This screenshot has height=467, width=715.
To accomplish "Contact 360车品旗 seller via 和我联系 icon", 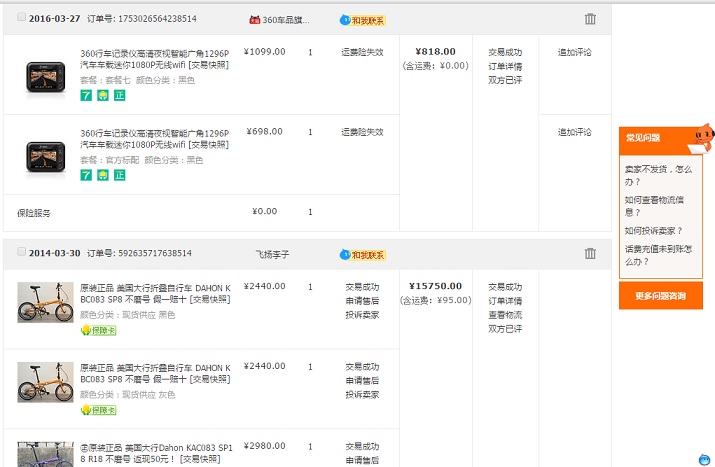I will coord(363,20).
